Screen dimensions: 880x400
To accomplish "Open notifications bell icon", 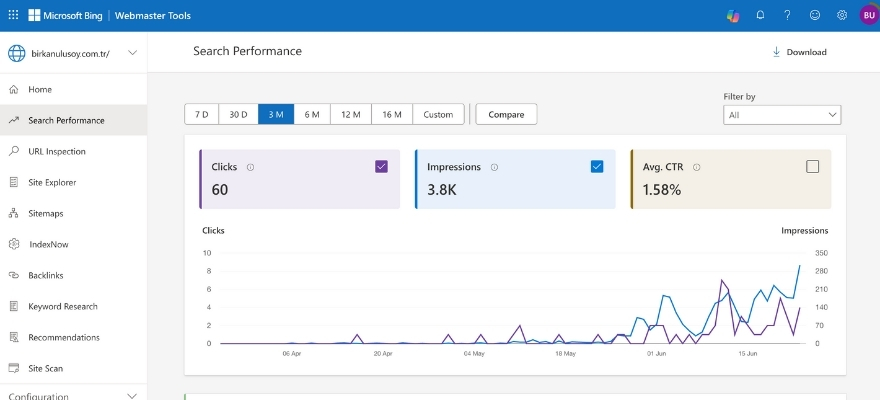I will tap(760, 15).
